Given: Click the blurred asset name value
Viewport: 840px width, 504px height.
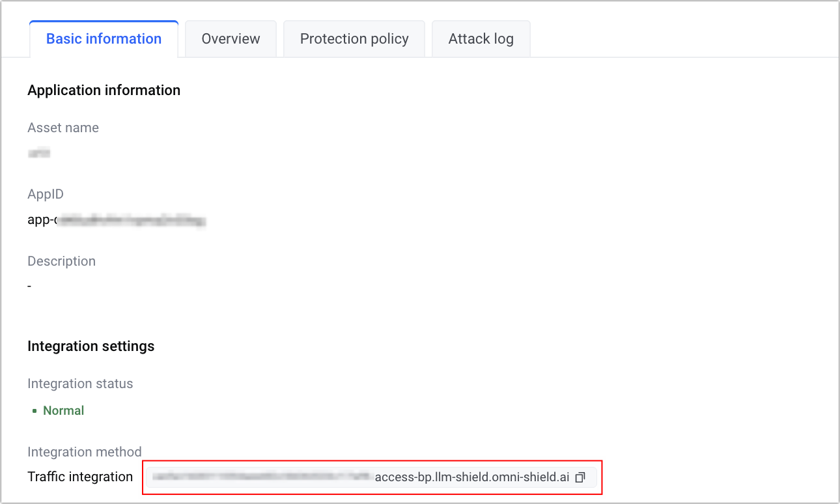Looking at the screenshot, I should point(39,154).
